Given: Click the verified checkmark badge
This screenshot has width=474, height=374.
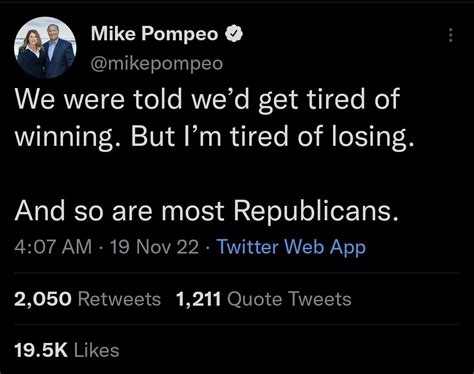Looking at the screenshot, I should 234,34.
